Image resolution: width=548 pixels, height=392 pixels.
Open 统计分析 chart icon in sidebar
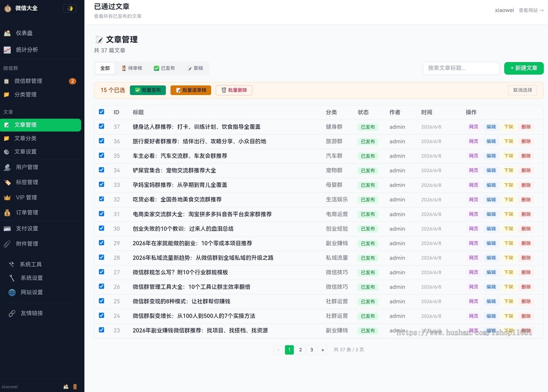(7, 50)
